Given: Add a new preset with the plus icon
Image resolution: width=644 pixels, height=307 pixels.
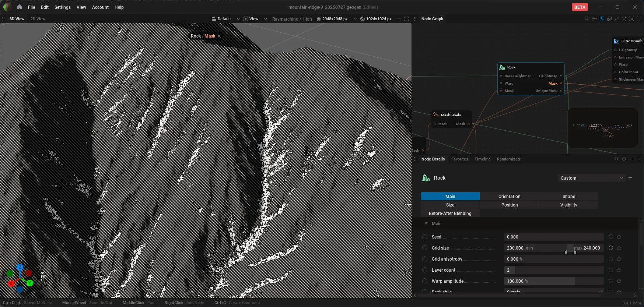Looking at the screenshot, I should pyautogui.click(x=630, y=178).
